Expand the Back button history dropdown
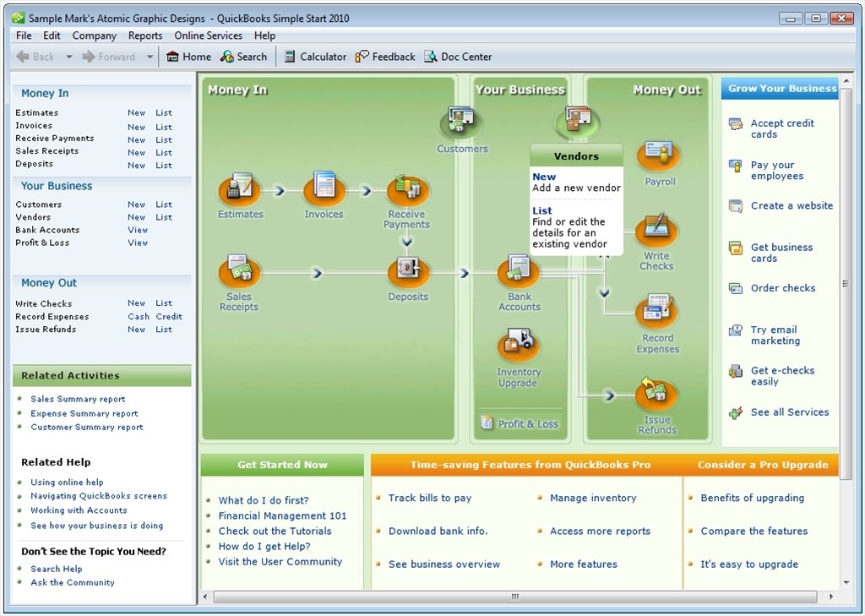865x616 pixels. point(69,57)
